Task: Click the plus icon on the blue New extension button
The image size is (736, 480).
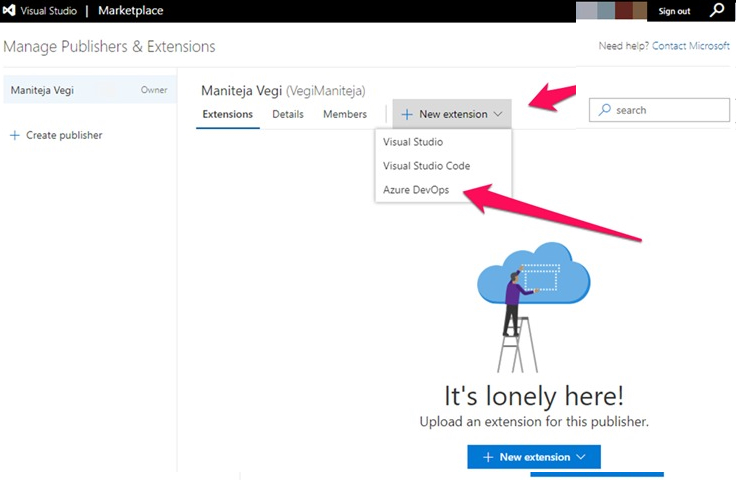Action: (x=488, y=457)
